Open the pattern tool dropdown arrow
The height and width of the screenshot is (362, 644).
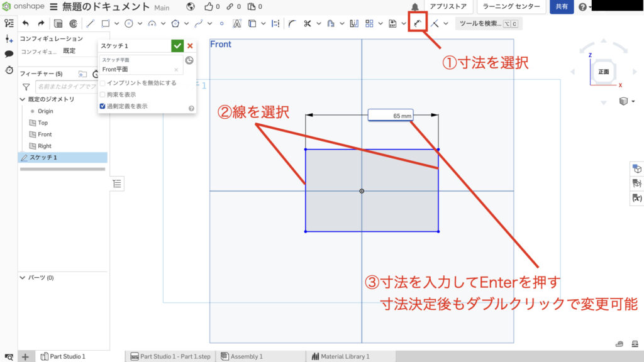[x=380, y=23]
